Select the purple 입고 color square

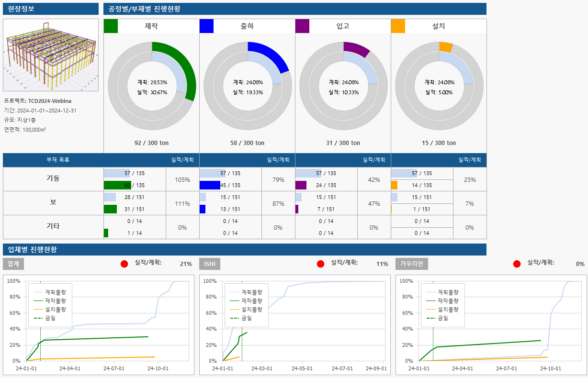pos(302,26)
